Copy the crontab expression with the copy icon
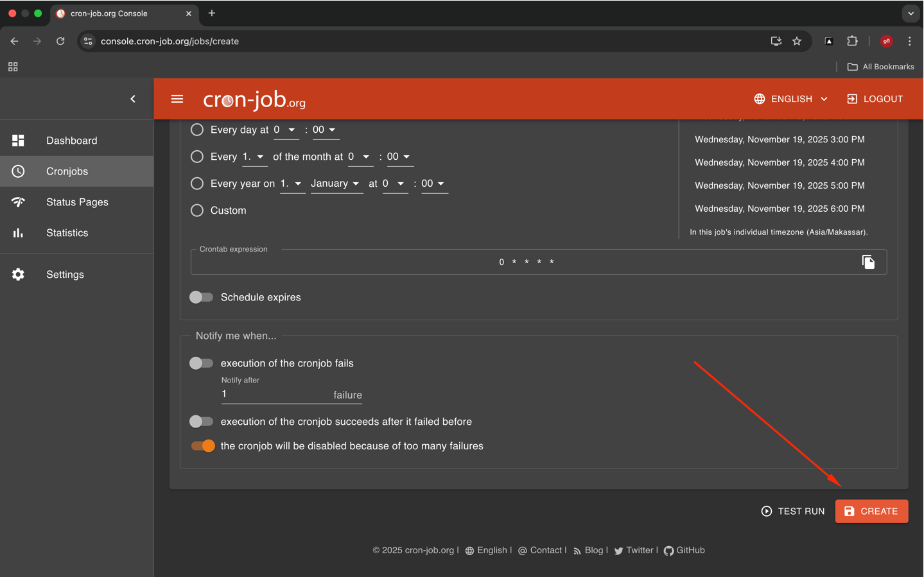Image resolution: width=924 pixels, height=577 pixels. (868, 262)
